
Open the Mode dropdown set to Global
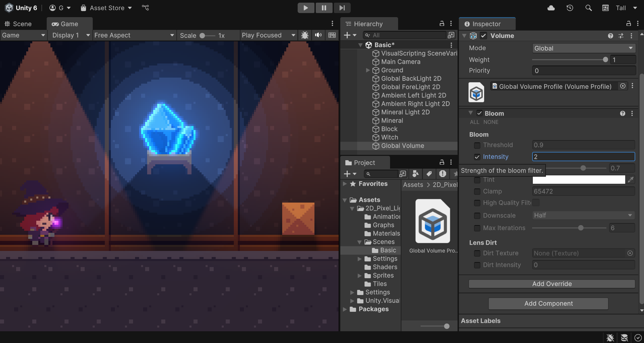point(583,48)
